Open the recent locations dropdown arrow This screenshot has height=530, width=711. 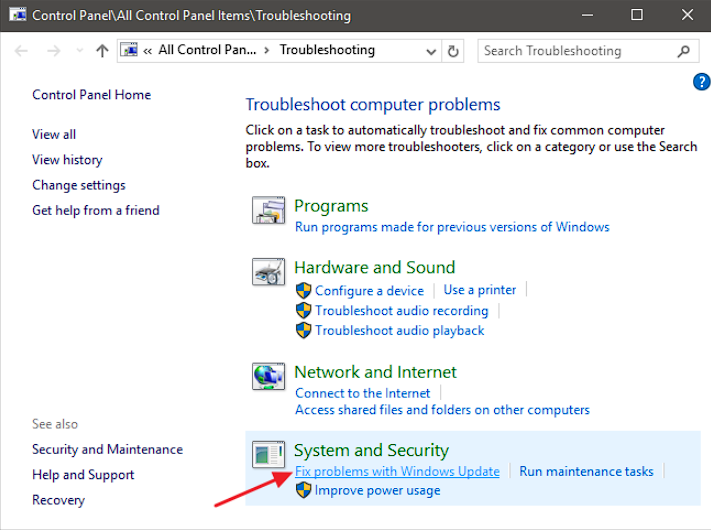78,51
